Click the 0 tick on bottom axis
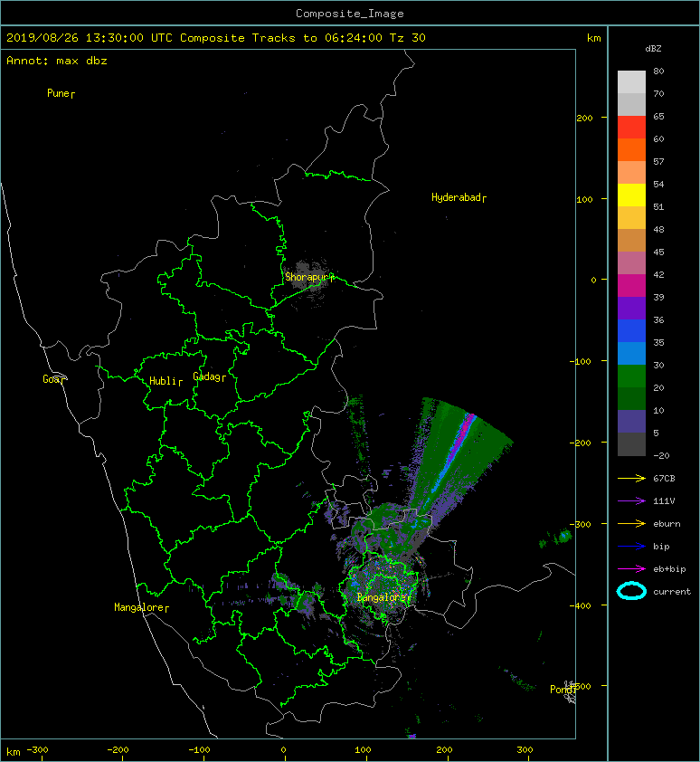Image resolution: width=700 pixels, height=762 pixels. click(284, 750)
